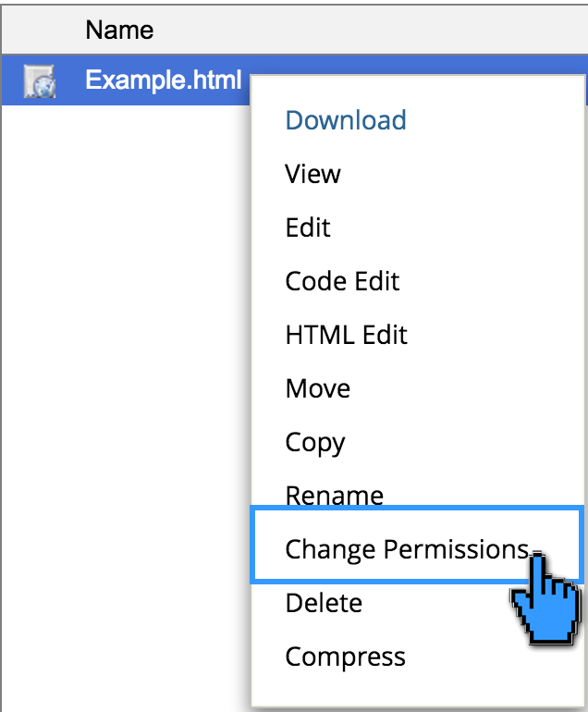The height and width of the screenshot is (712, 588).
Task: Sort files by the Name column header
Action: [119, 30]
